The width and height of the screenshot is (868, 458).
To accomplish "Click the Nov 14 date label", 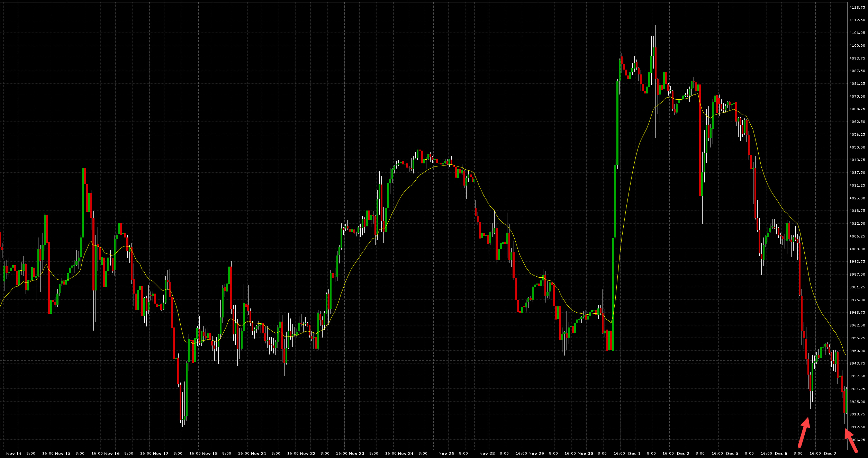I will point(14,453).
